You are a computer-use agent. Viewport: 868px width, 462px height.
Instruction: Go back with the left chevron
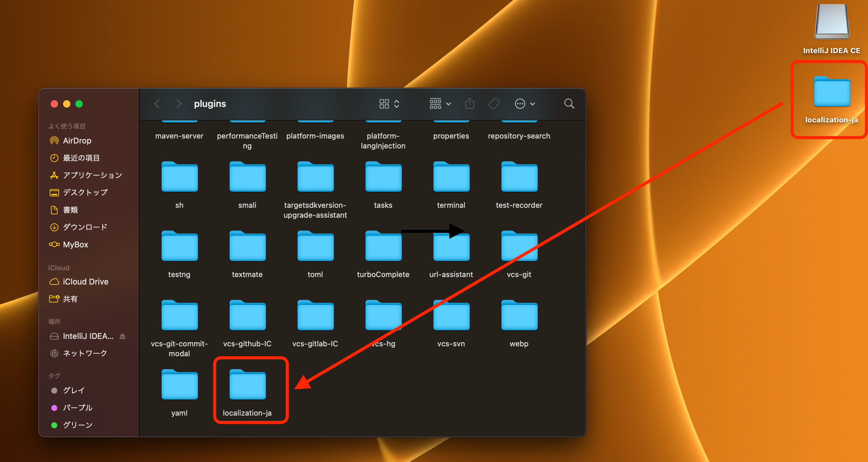[x=157, y=104]
